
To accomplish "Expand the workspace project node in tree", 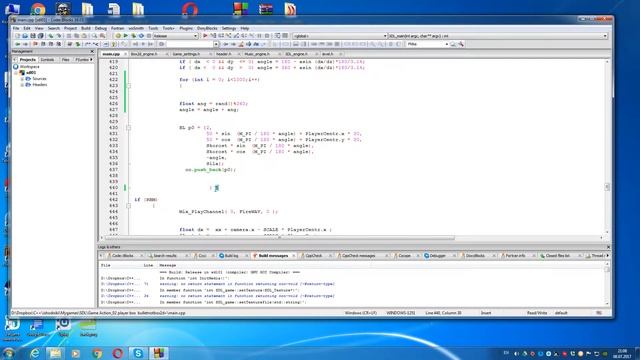I will point(16,73).
